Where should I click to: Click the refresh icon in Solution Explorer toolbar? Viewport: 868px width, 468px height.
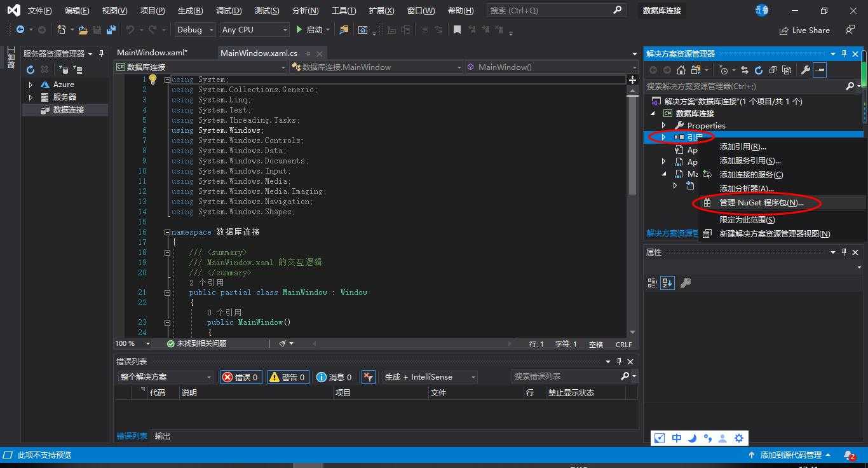[x=759, y=70]
